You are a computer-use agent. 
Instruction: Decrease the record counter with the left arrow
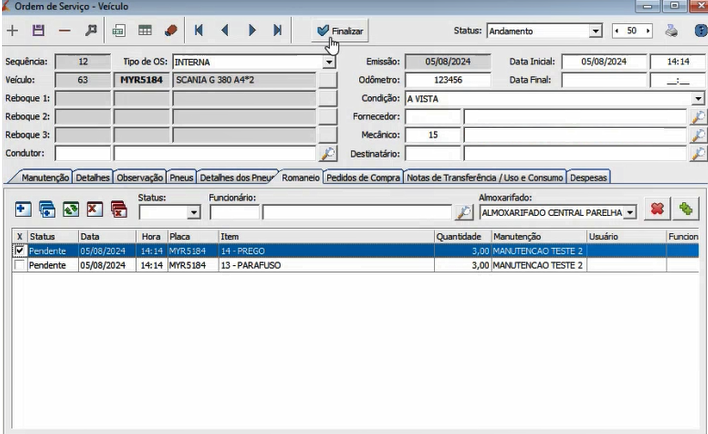coord(617,31)
